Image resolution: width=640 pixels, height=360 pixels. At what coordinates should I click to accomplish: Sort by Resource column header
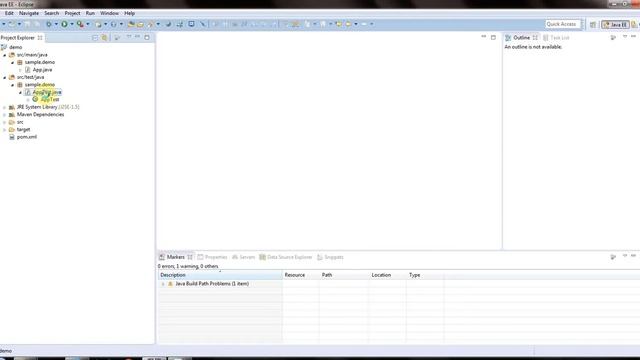300,275
